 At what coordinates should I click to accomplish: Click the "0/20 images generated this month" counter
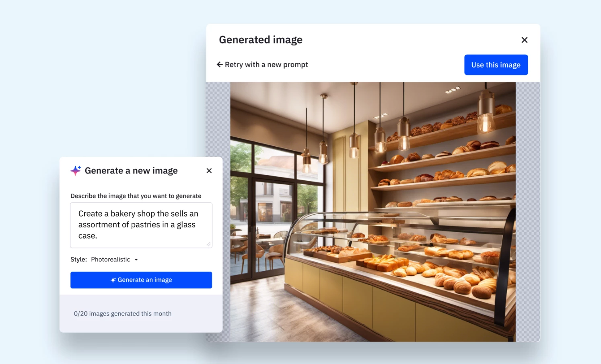click(x=123, y=313)
